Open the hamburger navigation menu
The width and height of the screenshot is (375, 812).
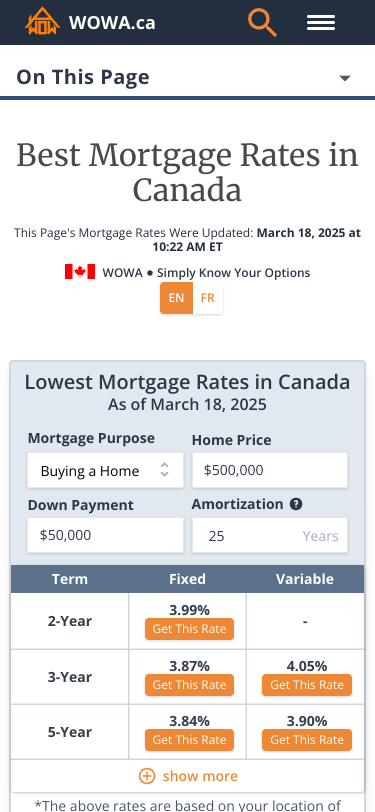[321, 23]
